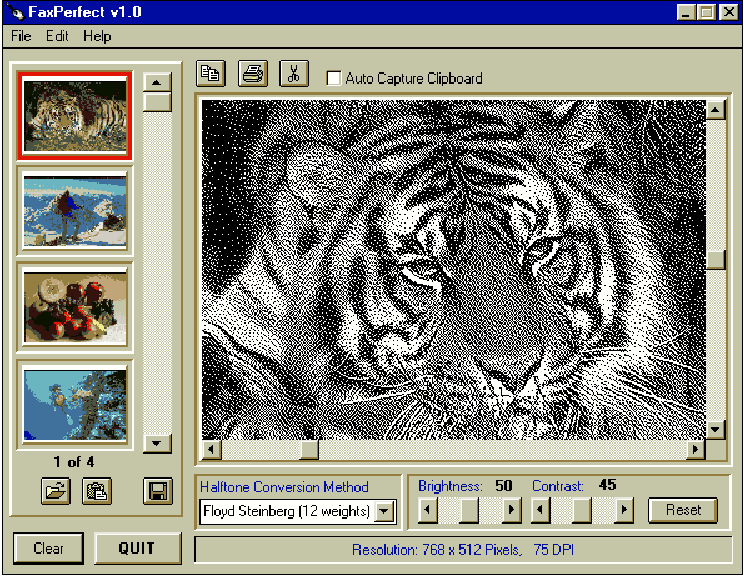The height and width of the screenshot is (576, 744).
Task: Click the scissors cut icon
Action: pyautogui.click(x=294, y=74)
